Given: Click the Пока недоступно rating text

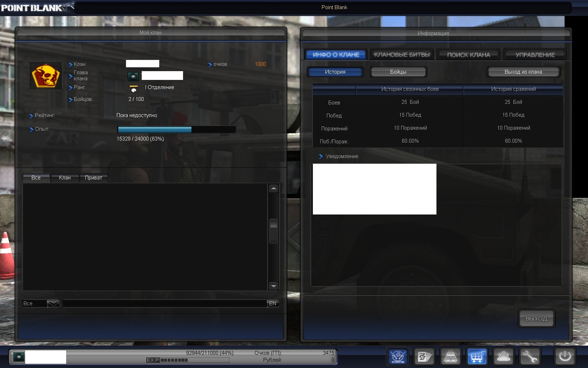Looking at the screenshot, I should pos(137,115).
